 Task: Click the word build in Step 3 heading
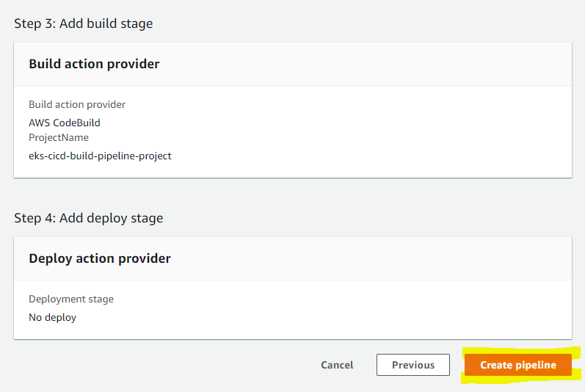[101, 23]
